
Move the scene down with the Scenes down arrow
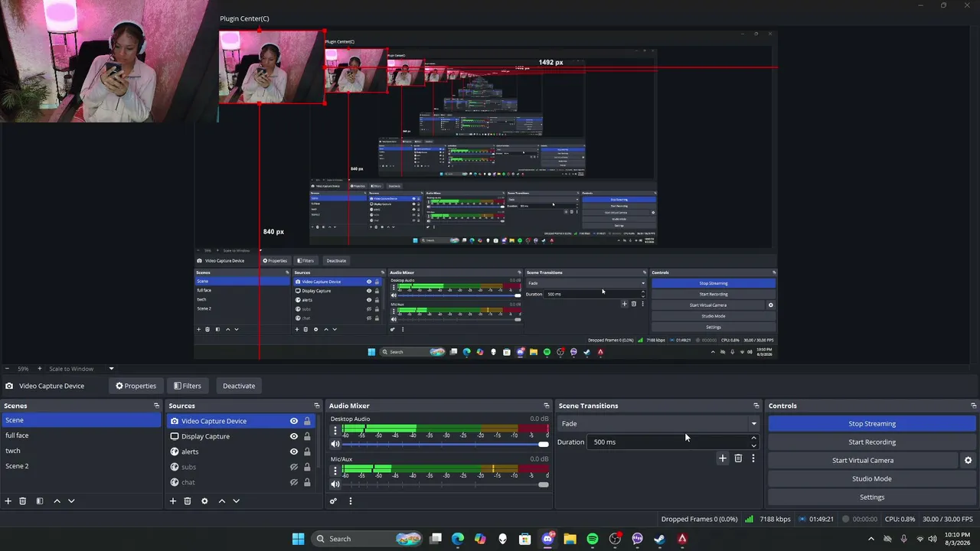coord(71,501)
